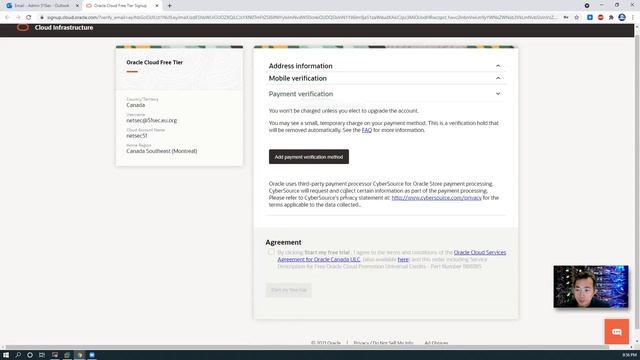Open the Windows Start menu
640x360 pixels.
coord(6,355)
